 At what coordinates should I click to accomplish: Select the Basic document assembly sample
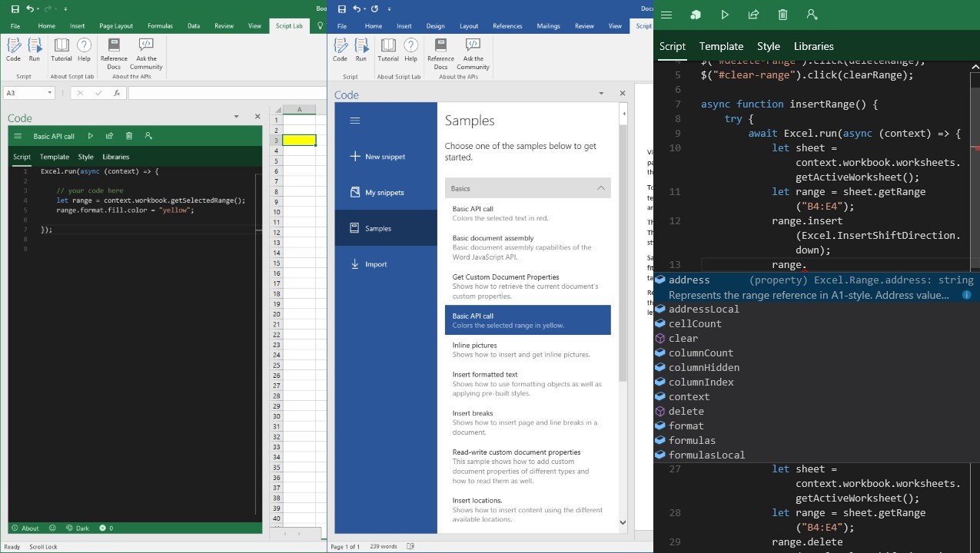527,247
